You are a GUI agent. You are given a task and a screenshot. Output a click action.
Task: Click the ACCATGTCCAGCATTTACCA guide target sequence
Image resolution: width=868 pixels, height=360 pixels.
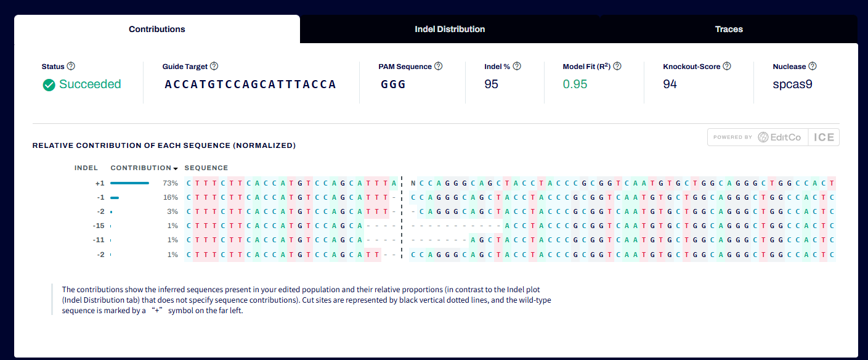click(250, 84)
